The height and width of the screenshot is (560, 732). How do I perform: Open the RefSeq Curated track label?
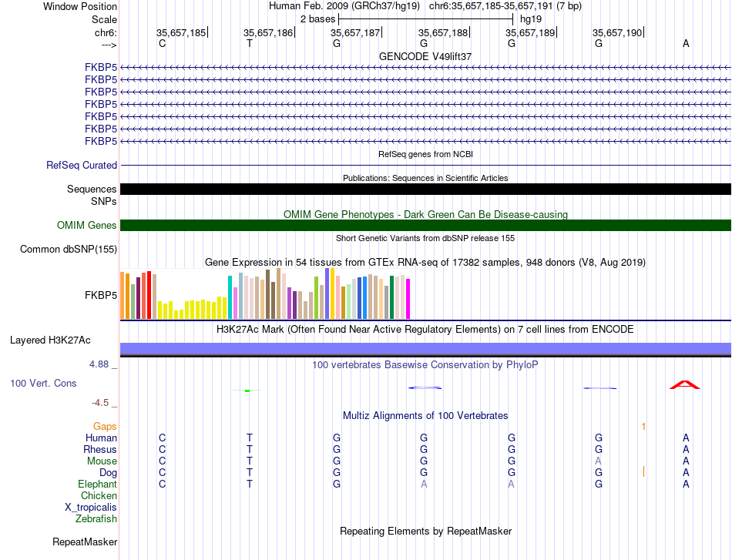coord(82,165)
